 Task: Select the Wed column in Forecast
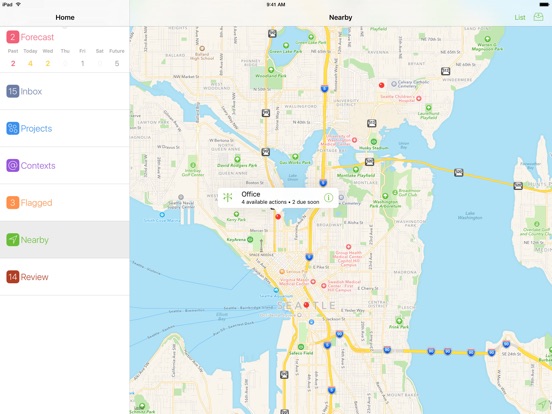pyautogui.click(x=48, y=58)
